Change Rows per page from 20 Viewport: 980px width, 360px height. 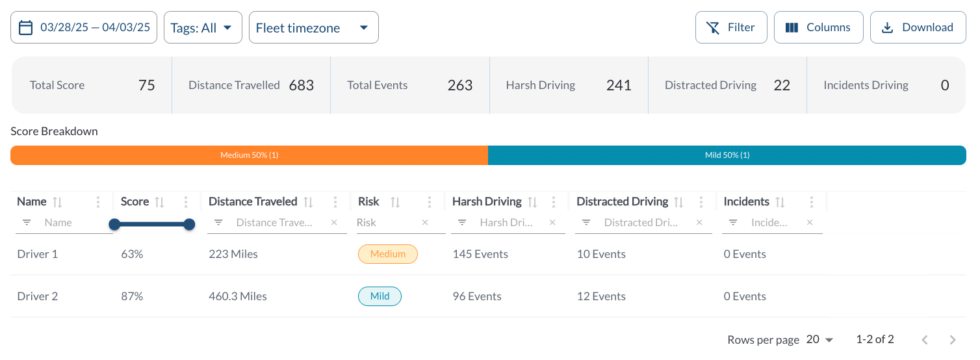click(x=819, y=339)
